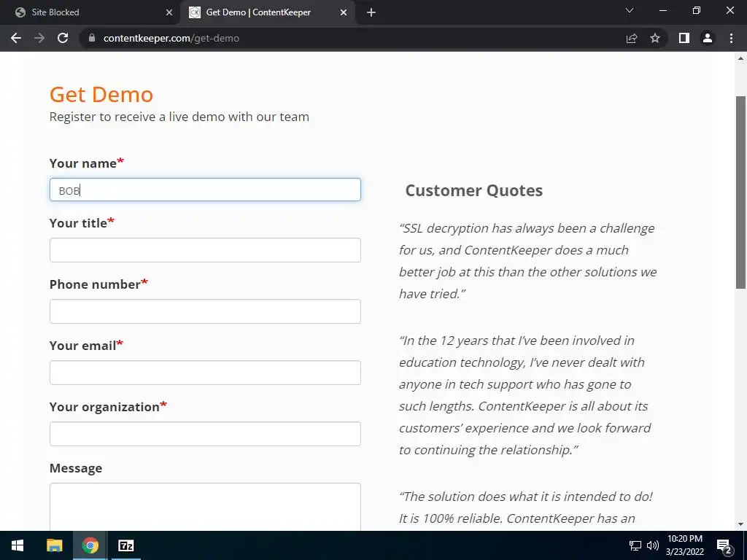Click the Message text area
Image resolution: width=747 pixels, height=560 pixels.
(205, 507)
